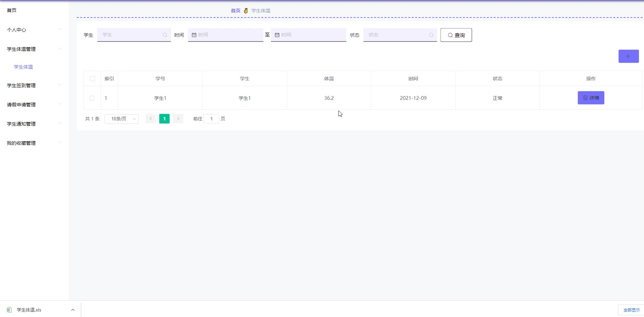The height and width of the screenshot is (317, 644).
Task: Click the date cell 2021-12-09
Action: click(413, 98)
